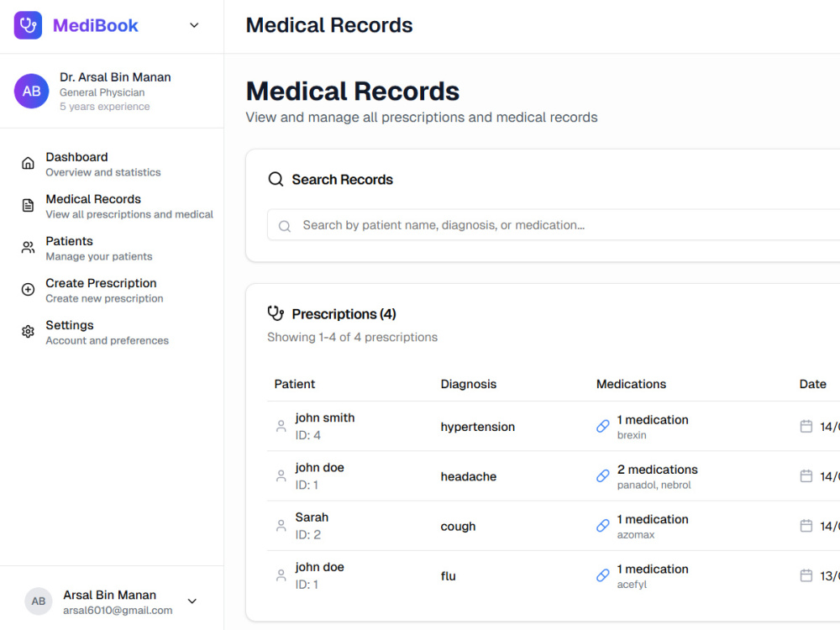Image resolution: width=840 pixels, height=630 pixels.
Task: Click the pill icon next to azomax
Action: [602, 526]
